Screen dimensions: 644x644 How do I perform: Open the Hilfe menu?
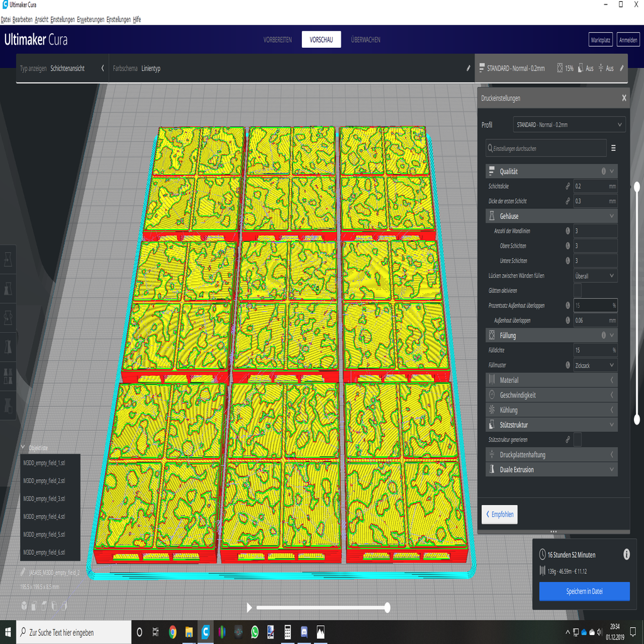(x=136, y=19)
